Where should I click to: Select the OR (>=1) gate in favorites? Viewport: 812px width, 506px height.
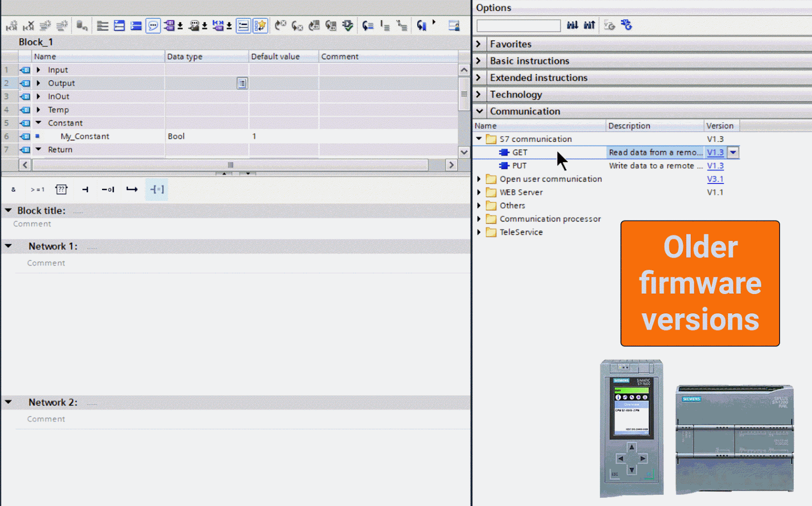pos(38,189)
